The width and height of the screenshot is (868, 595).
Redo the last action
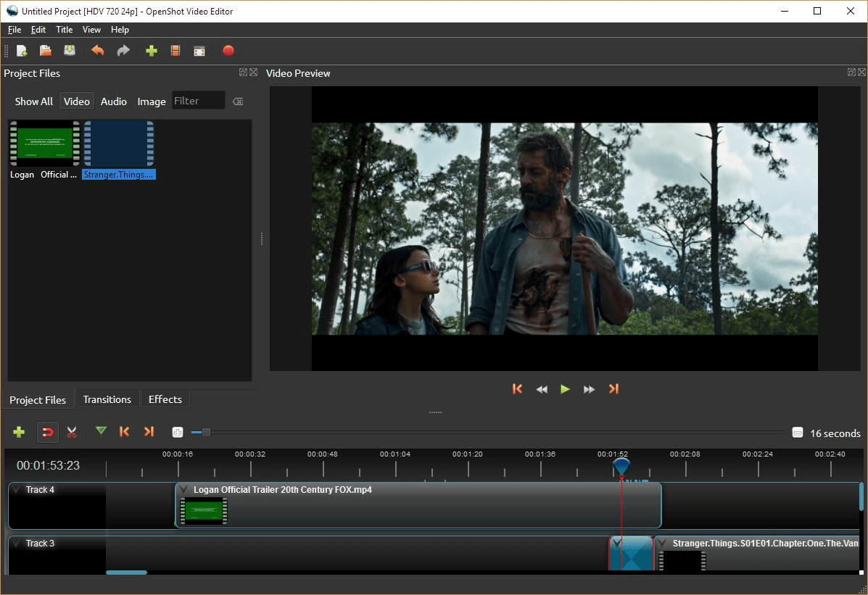123,51
